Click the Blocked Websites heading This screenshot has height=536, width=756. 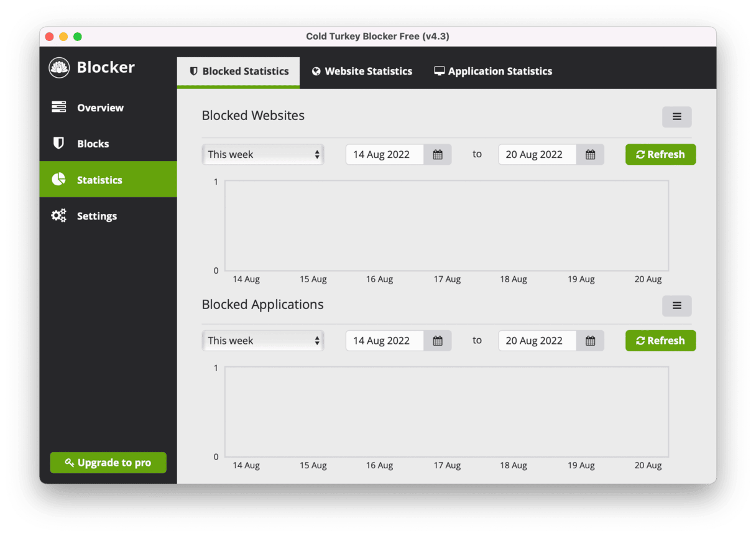tap(253, 116)
